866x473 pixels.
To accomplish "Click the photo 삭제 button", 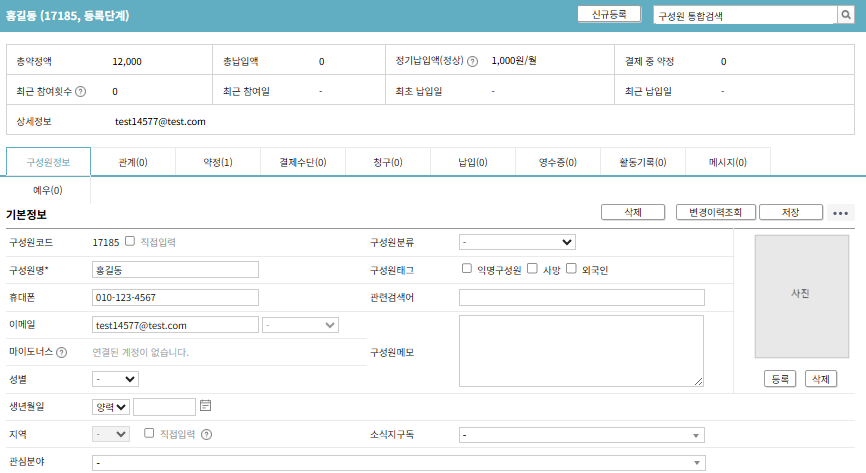I will coord(821,379).
